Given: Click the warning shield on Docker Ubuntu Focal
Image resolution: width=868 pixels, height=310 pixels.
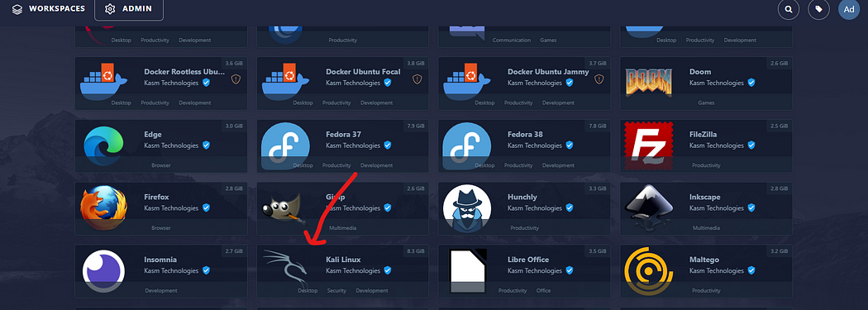Looking at the screenshot, I should click(x=417, y=79).
